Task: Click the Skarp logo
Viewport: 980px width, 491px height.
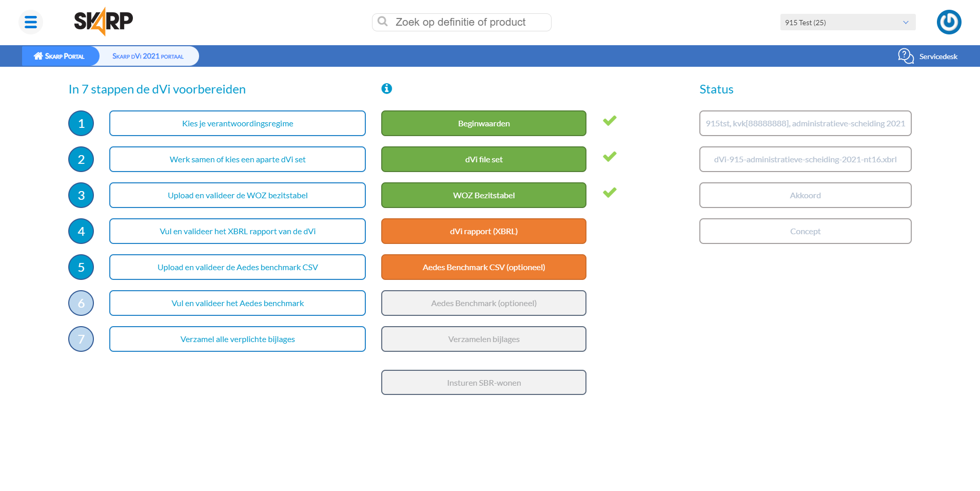Action: [103, 22]
